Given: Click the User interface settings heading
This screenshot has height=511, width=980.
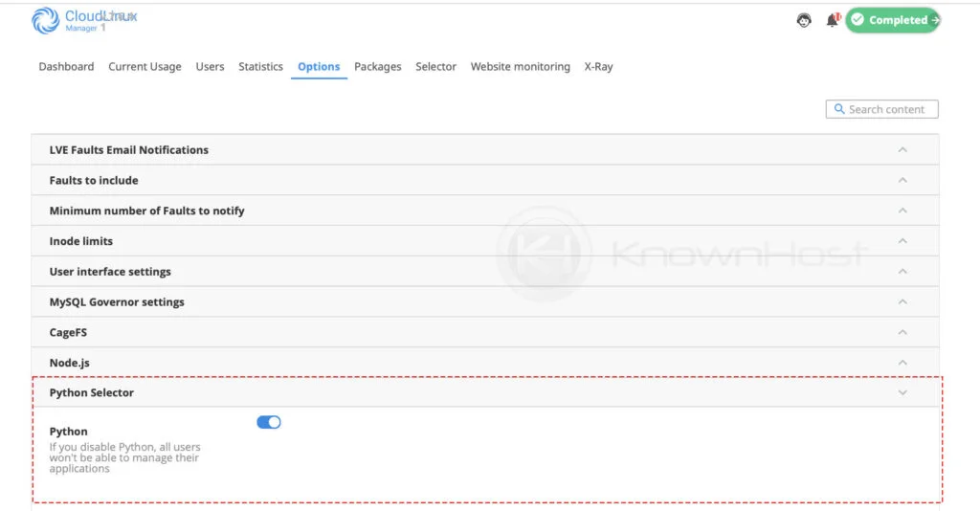Looking at the screenshot, I should 110,271.
